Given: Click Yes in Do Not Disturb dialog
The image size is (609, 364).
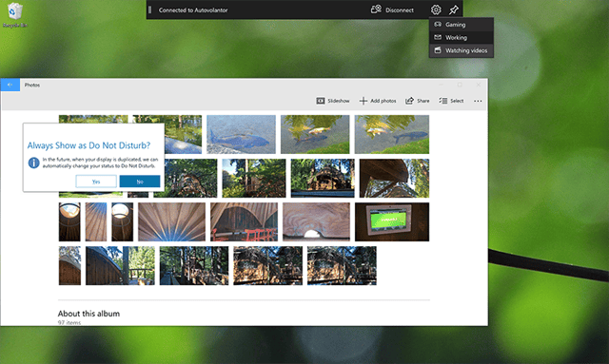Looking at the screenshot, I should pos(96,182).
